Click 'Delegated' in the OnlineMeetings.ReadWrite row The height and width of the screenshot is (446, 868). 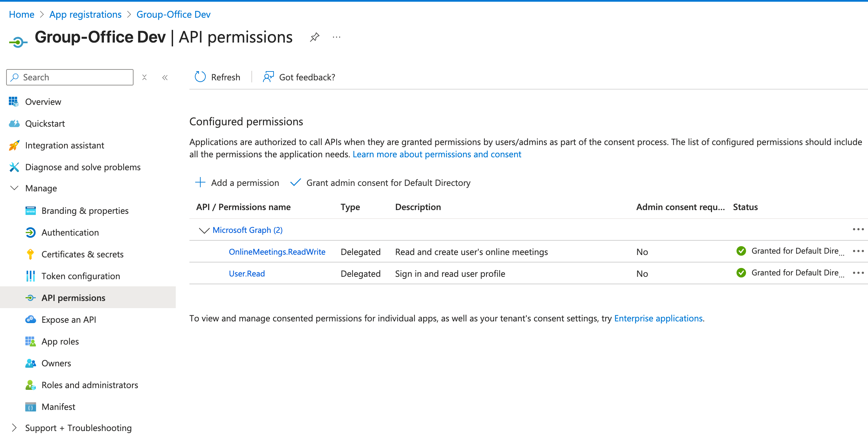(360, 252)
